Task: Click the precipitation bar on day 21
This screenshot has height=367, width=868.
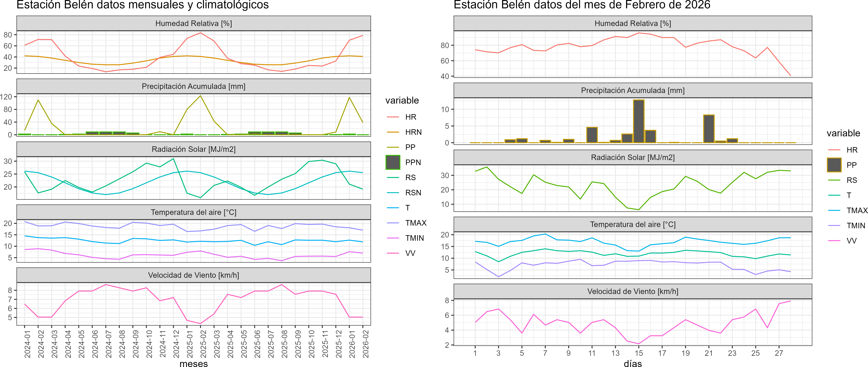Action: pos(709,129)
